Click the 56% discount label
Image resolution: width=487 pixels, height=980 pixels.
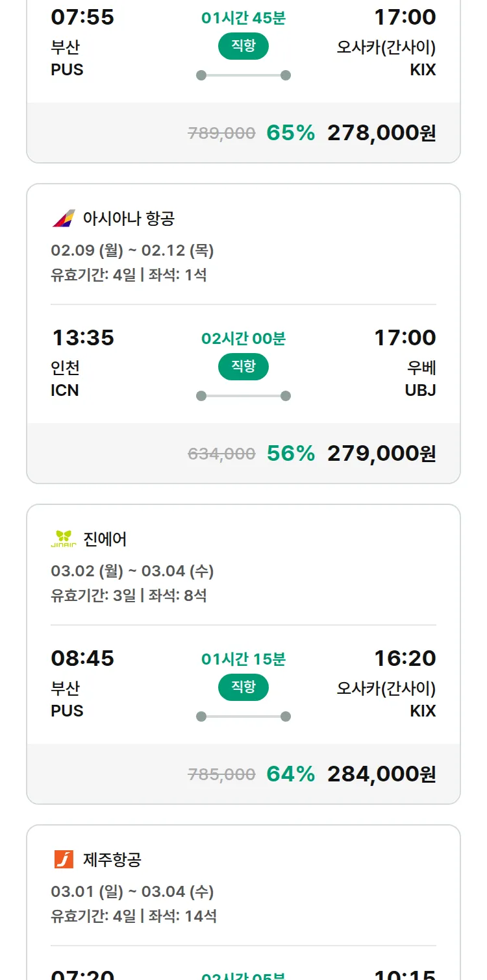click(x=291, y=454)
